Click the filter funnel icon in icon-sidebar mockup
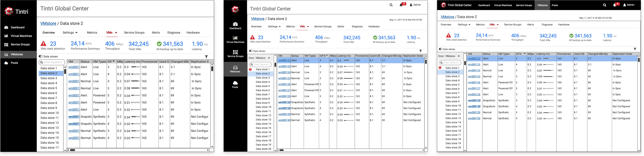 [420, 51]
